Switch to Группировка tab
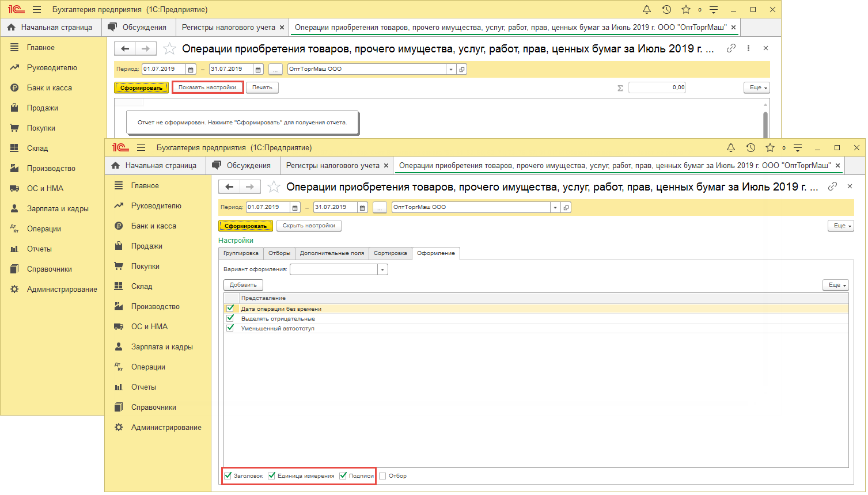 click(241, 253)
